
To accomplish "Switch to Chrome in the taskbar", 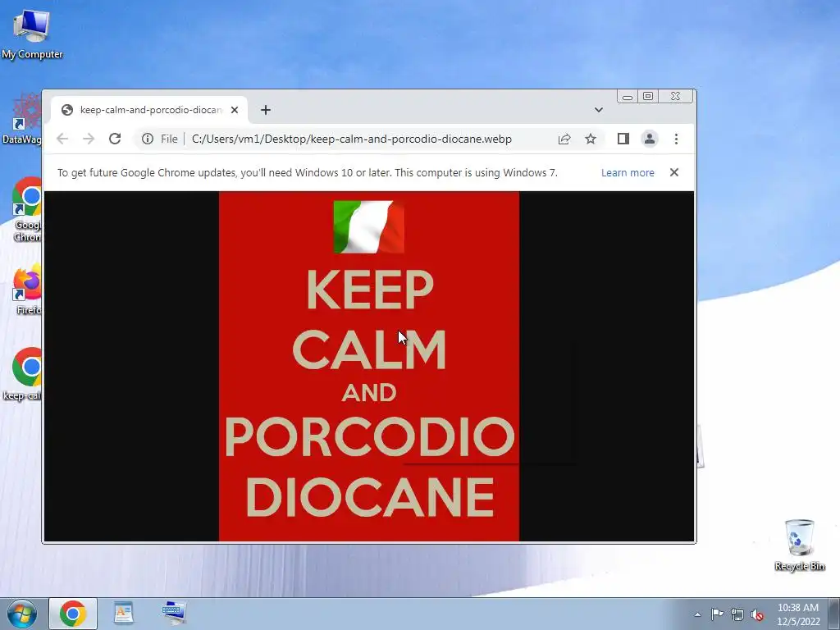I will tap(73, 614).
